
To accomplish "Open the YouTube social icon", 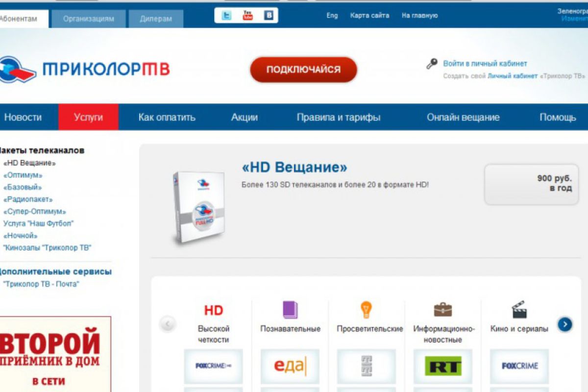I will [248, 16].
